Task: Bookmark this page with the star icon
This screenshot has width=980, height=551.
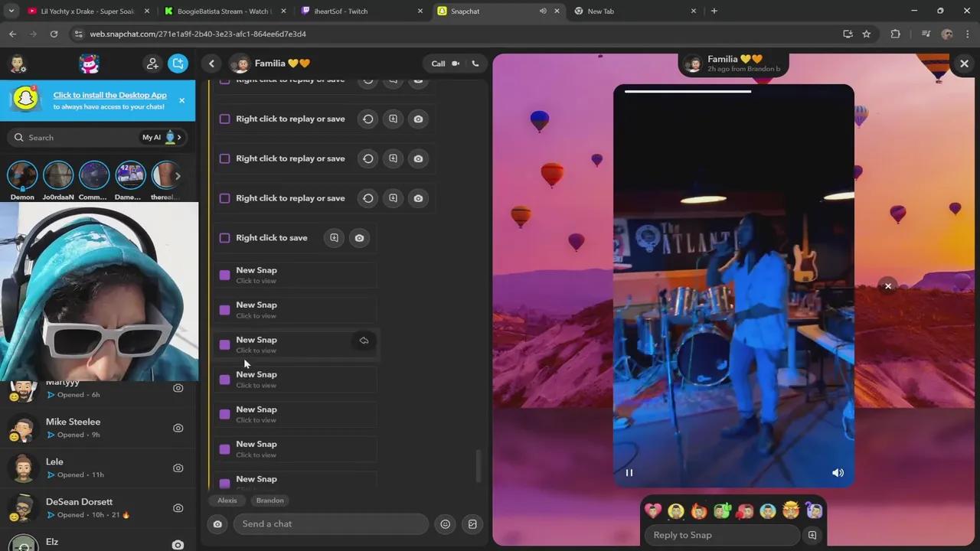Action: [866, 34]
